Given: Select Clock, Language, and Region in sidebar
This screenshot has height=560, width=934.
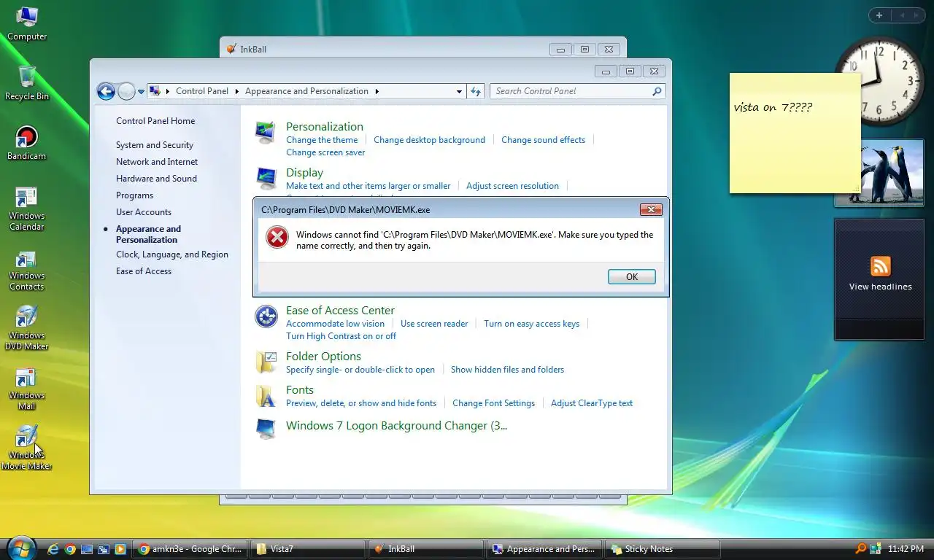Looking at the screenshot, I should pyautogui.click(x=172, y=254).
